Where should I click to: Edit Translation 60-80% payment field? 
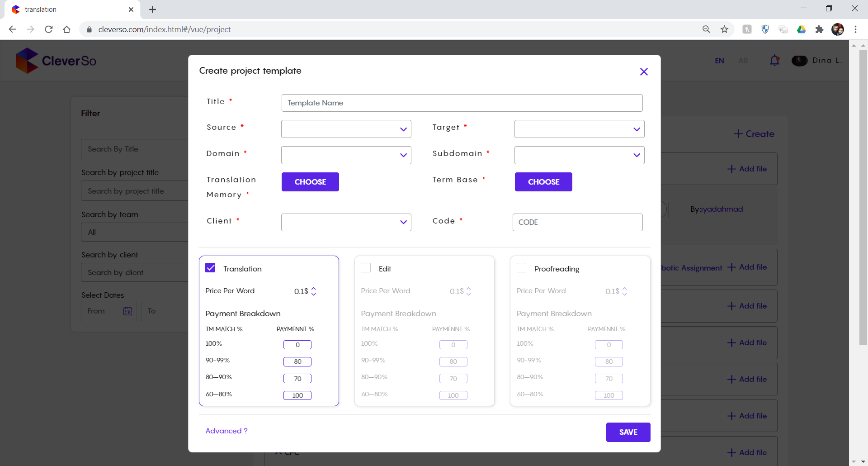point(297,395)
